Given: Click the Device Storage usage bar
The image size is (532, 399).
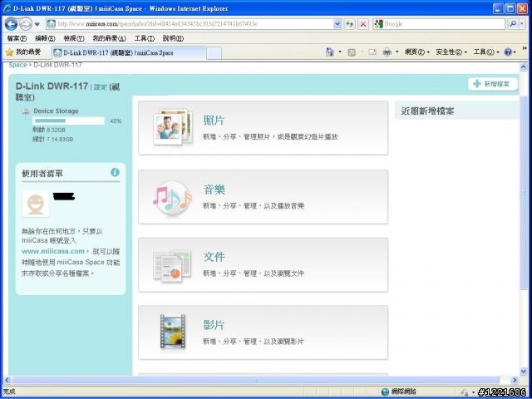Looking at the screenshot, I should [68, 121].
